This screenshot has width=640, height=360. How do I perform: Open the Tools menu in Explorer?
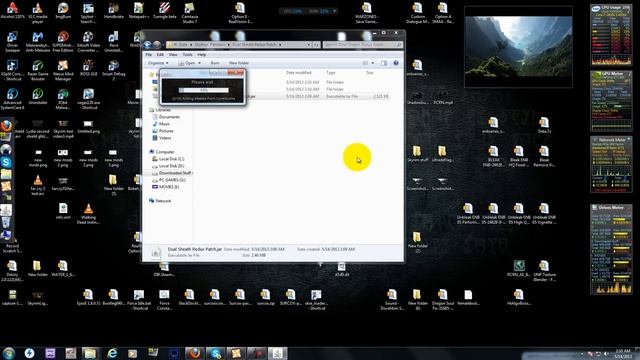pyautogui.click(x=187, y=54)
